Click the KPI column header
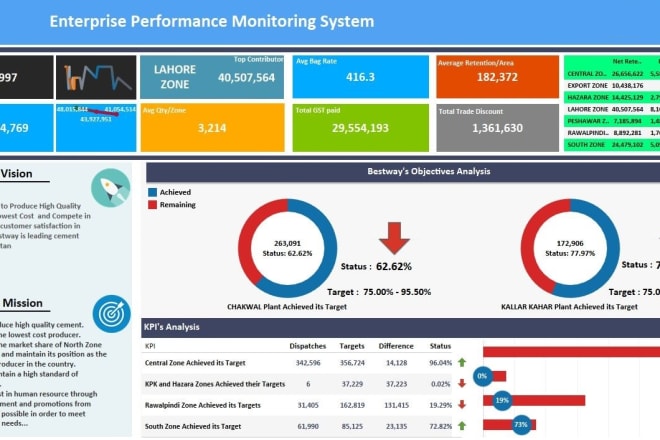The height and width of the screenshot is (440, 660). coord(150,346)
